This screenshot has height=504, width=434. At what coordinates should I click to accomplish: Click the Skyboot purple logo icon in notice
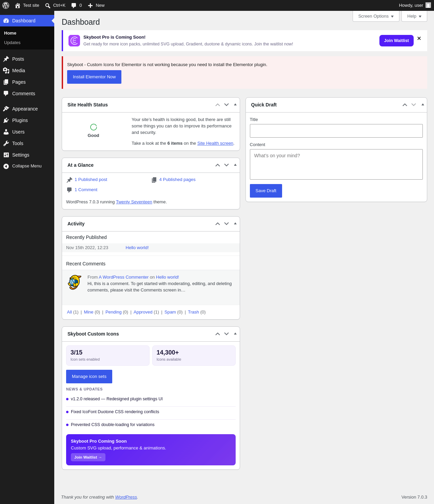pos(74,41)
